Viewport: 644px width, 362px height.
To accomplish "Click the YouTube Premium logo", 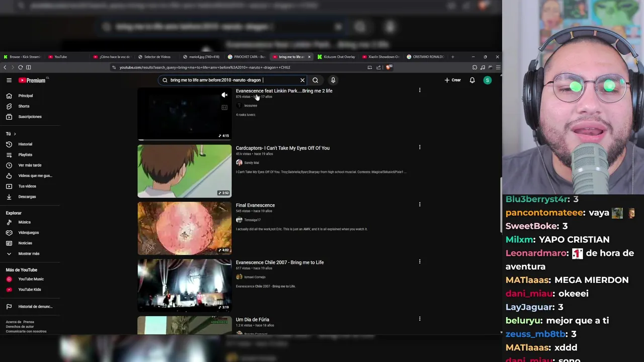I will tap(32, 80).
